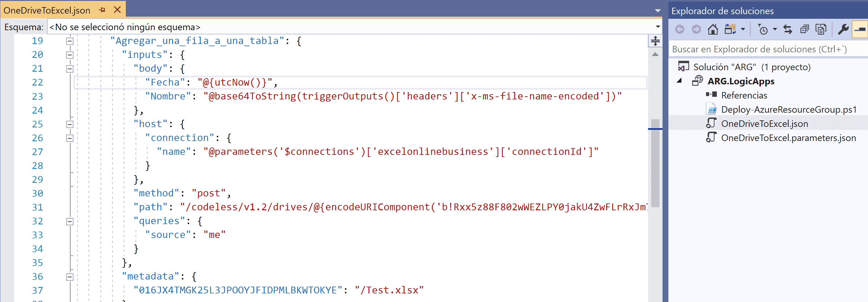Click the Forward navigation arrow in Solution Explorer
This screenshot has width=868, height=302.
coord(696,30)
